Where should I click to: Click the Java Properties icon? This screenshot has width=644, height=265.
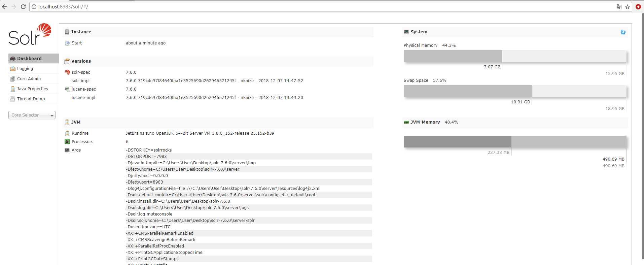[13, 89]
